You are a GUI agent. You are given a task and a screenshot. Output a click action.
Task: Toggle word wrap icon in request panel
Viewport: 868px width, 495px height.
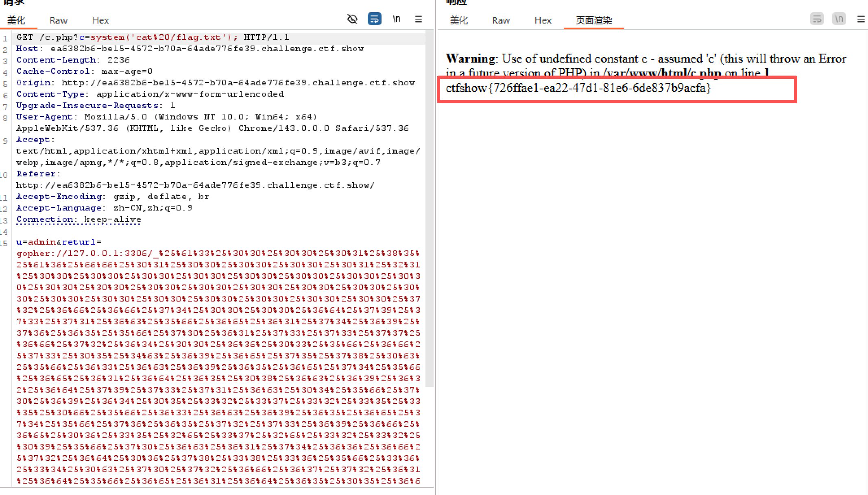click(374, 19)
